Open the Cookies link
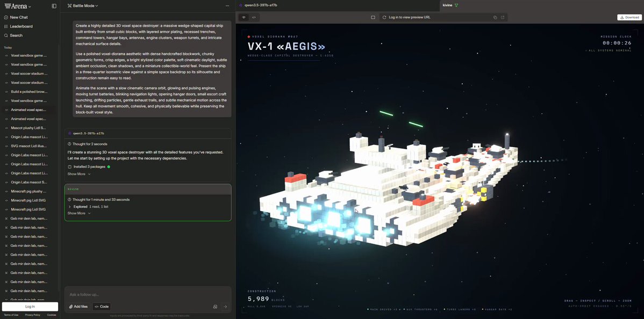644x319 pixels. [x=52, y=315]
